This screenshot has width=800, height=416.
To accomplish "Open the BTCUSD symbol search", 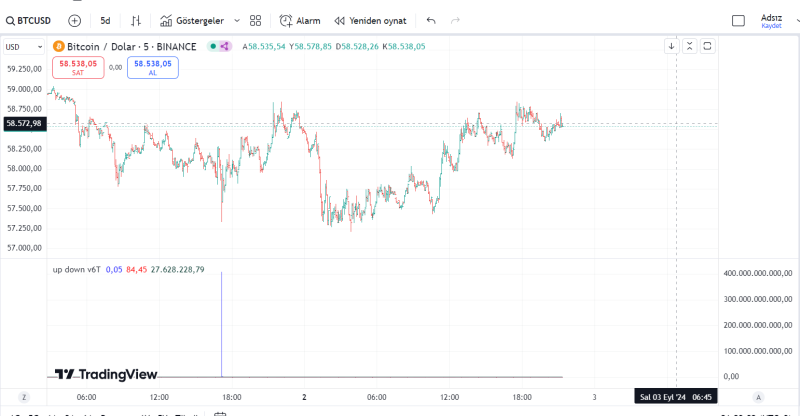I will [x=30, y=20].
